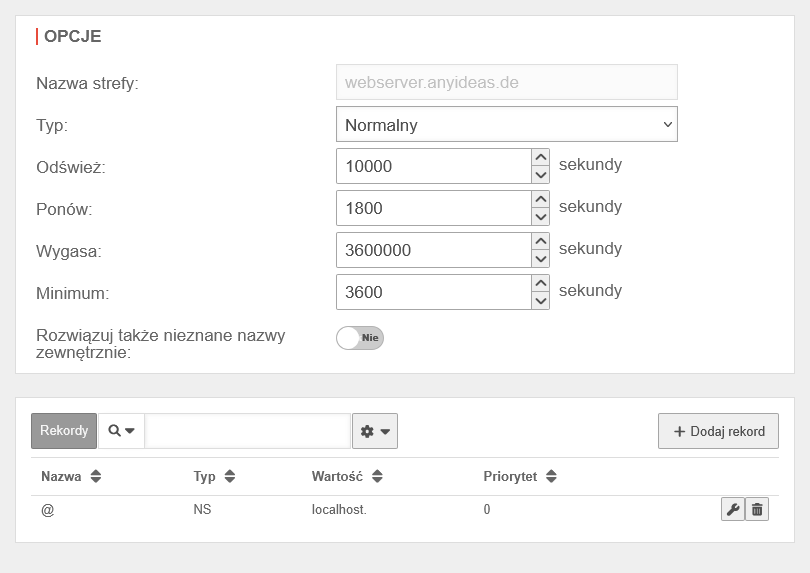Click the Nazwa column header text
The width and height of the screenshot is (810, 573).
point(61,476)
